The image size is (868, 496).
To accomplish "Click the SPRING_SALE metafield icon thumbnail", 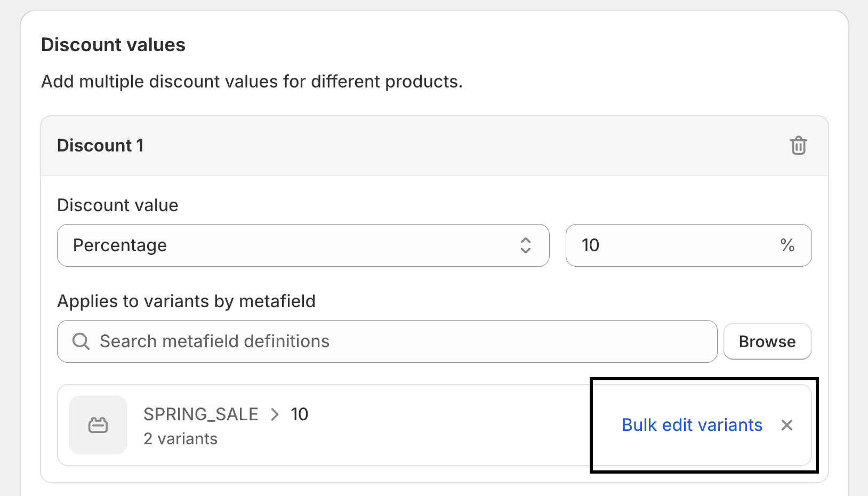I will click(98, 425).
